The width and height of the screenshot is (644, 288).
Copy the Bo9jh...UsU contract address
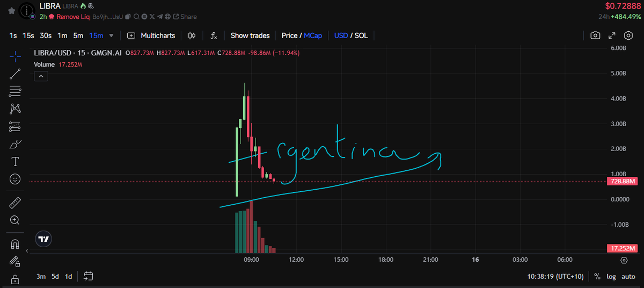tap(128, 17)
